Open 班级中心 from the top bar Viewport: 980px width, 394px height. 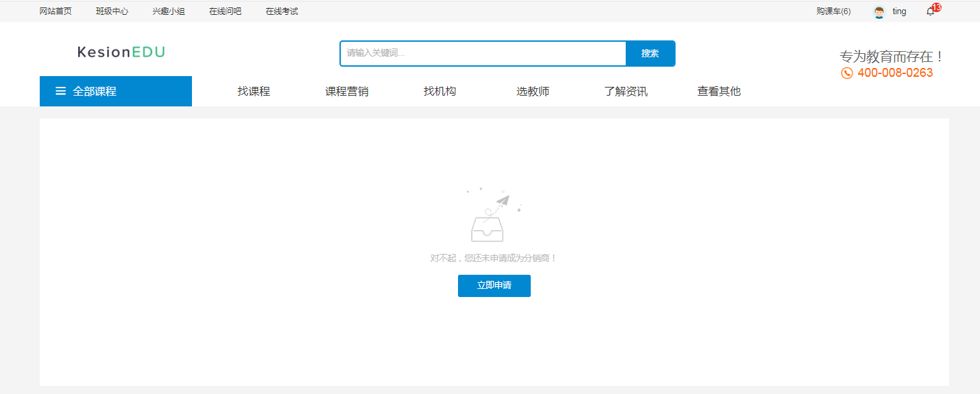pyautogui.click(x=112, y=11)
